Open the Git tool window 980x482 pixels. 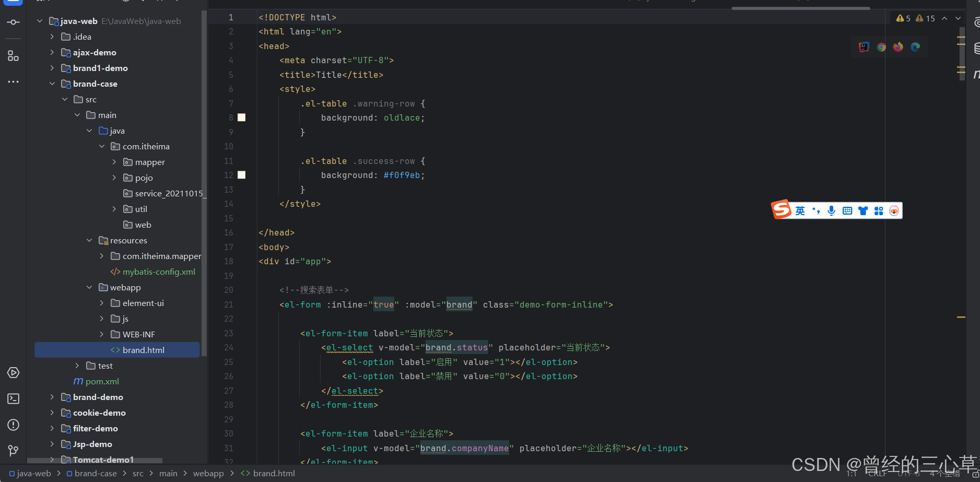click(13, 450)
